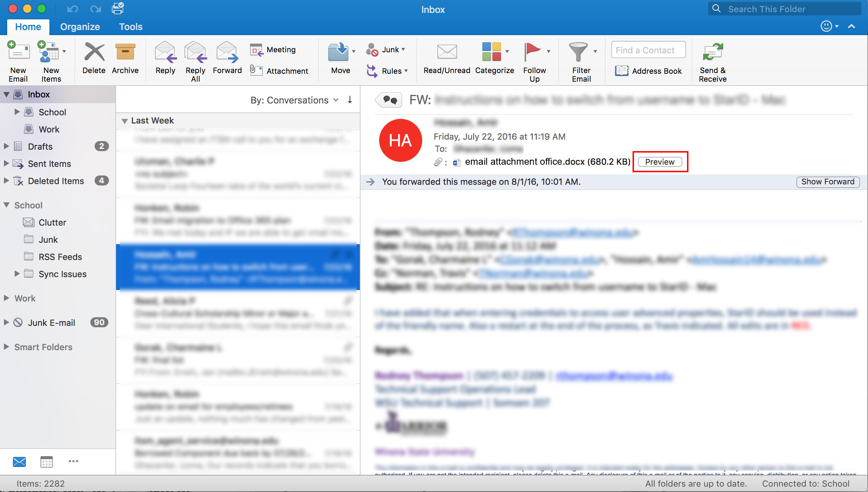This screenshot has width=868, height=492.
Task: Expand the Junk E-mail folder
Action: coord(6,322)
